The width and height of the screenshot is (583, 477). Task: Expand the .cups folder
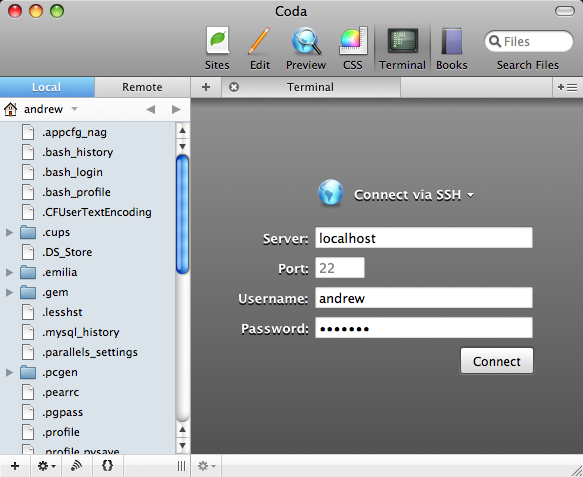coord(9,233)
